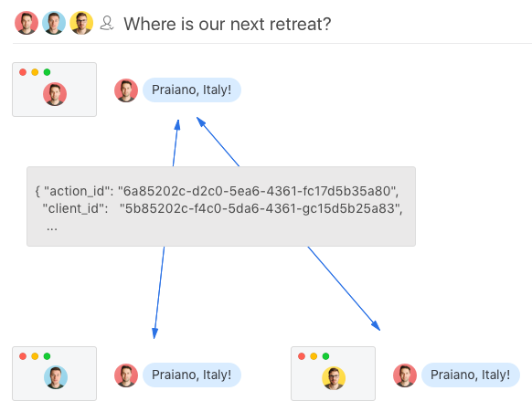Screen dimensions: 532x412
Task: Click the top "Praiano, Italy!" message bubble
Action: [x=192, y=90]
